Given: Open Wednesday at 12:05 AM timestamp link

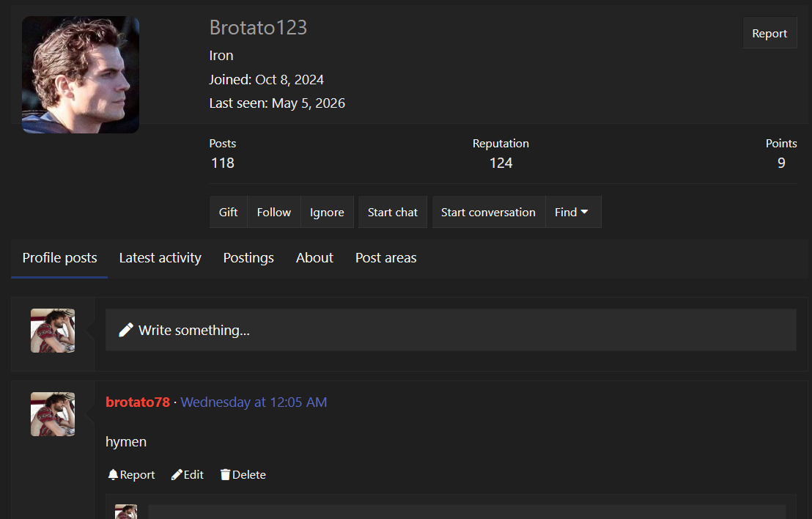Looking at the screenshot, I should [254, 402].
